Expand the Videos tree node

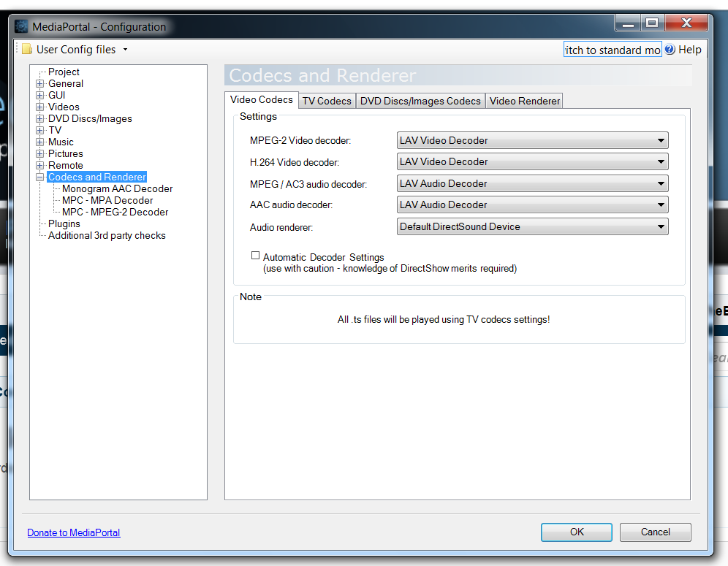click(x=40, y=107)
